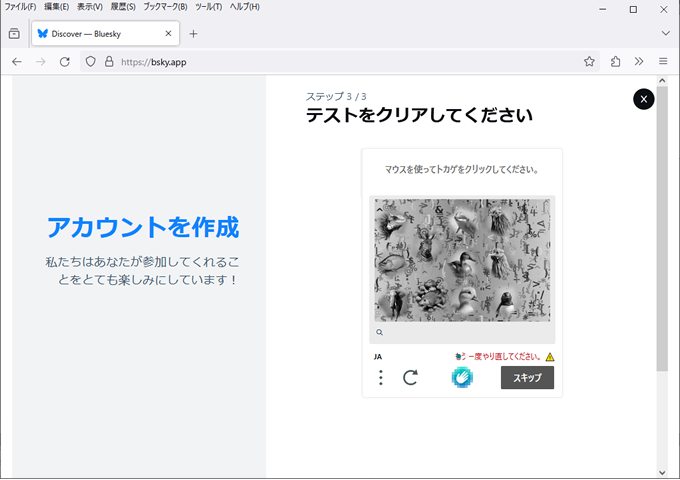Open the 編集(E) menu
This screenshot has width=680, height=480.
click(x=56, y=7)
